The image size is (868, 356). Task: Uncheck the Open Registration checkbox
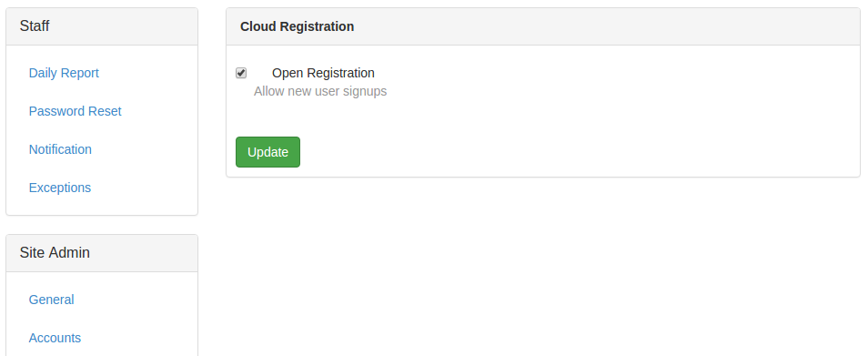tap(241, 73)
